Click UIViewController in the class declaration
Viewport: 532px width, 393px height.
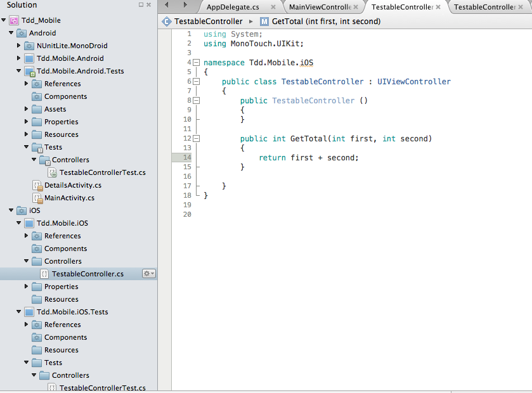[x=414, y=81]
